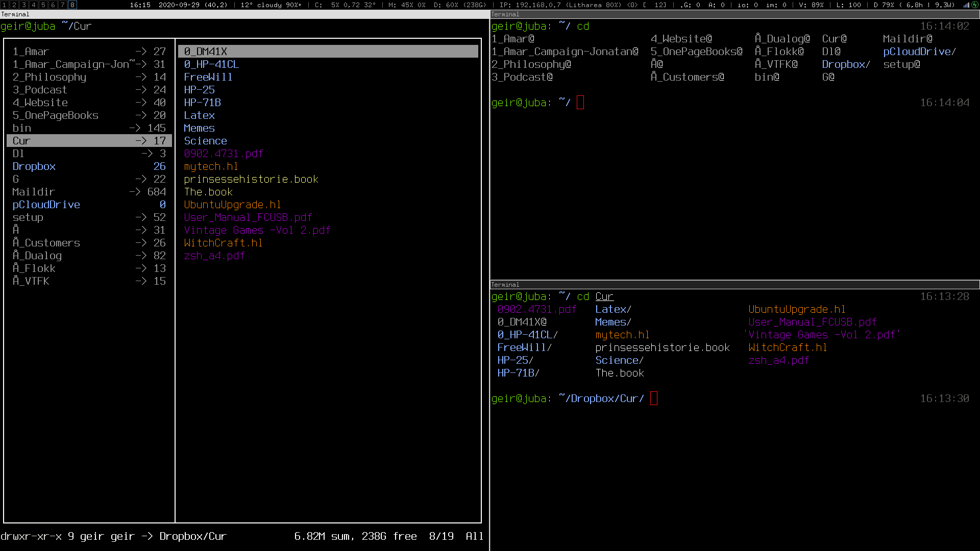Image resolution: width=980 pixels, height=551 pixels.
Task: Select active workspace 8 indicator
Action: (x=72, y=5)
